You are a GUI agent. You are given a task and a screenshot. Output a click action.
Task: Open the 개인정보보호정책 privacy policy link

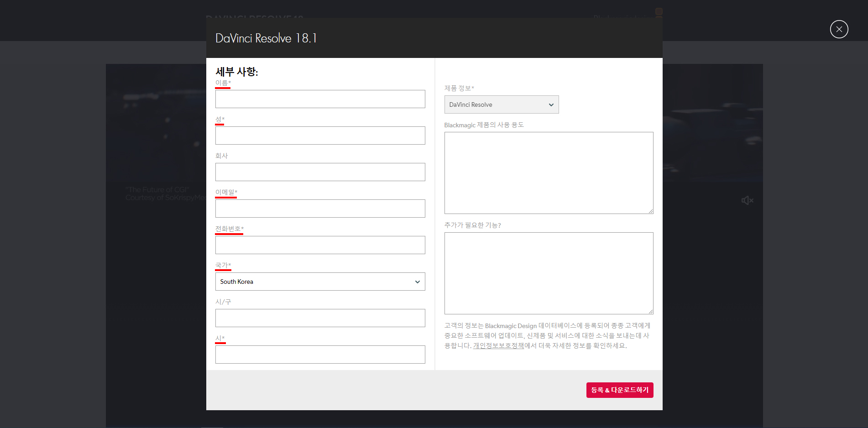click(498, 345)
